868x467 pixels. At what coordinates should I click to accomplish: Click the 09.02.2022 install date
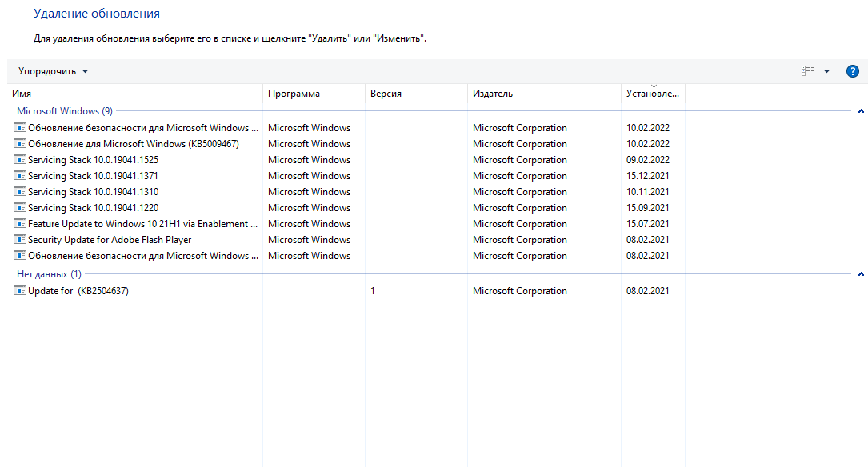[x=648, y=160]
